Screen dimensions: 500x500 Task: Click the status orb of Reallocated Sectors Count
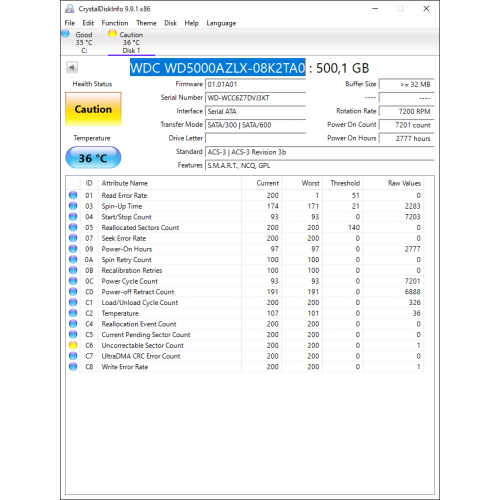[x=73, y=227]
